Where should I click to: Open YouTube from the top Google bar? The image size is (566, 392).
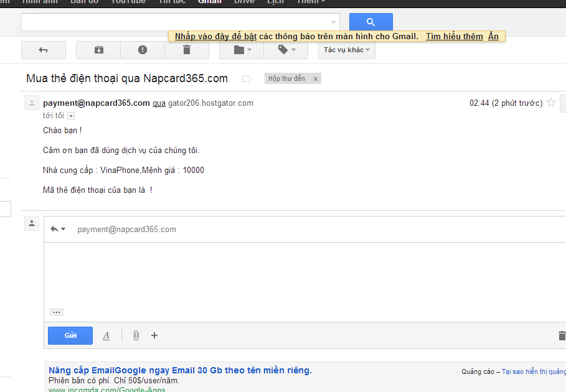(x=128, y=2)
